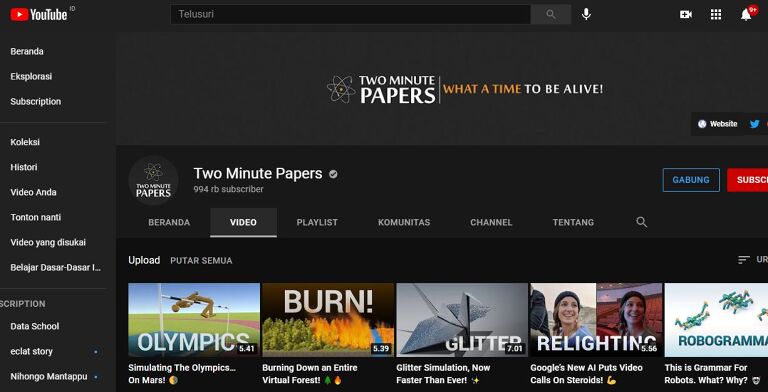Click the GABUNG button
This screenshot has width=768, height=392.
pyautogui.click(x=691, y=180)
